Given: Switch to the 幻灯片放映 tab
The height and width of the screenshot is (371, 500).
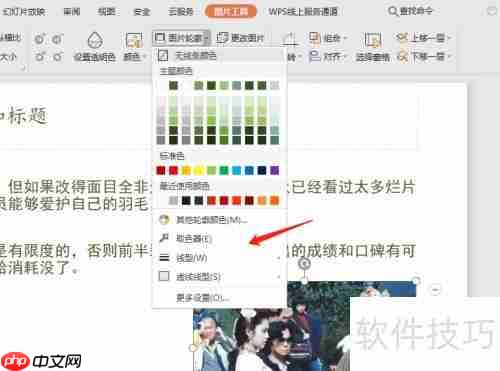Looking at the screenshot, I should click(x=23, y=12).
